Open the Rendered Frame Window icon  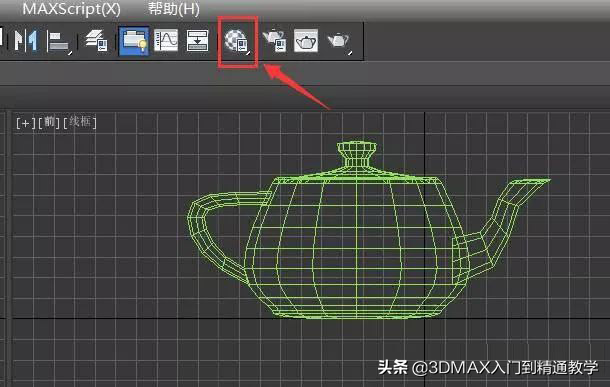[x=306, y=40]
